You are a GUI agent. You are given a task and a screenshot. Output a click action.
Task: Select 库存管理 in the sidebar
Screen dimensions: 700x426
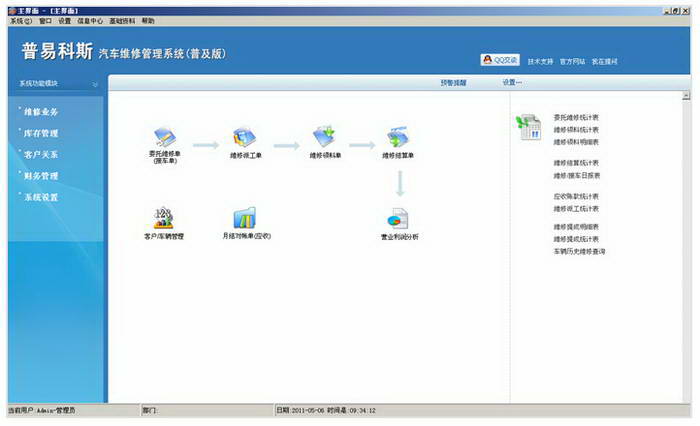pos(41,133)
